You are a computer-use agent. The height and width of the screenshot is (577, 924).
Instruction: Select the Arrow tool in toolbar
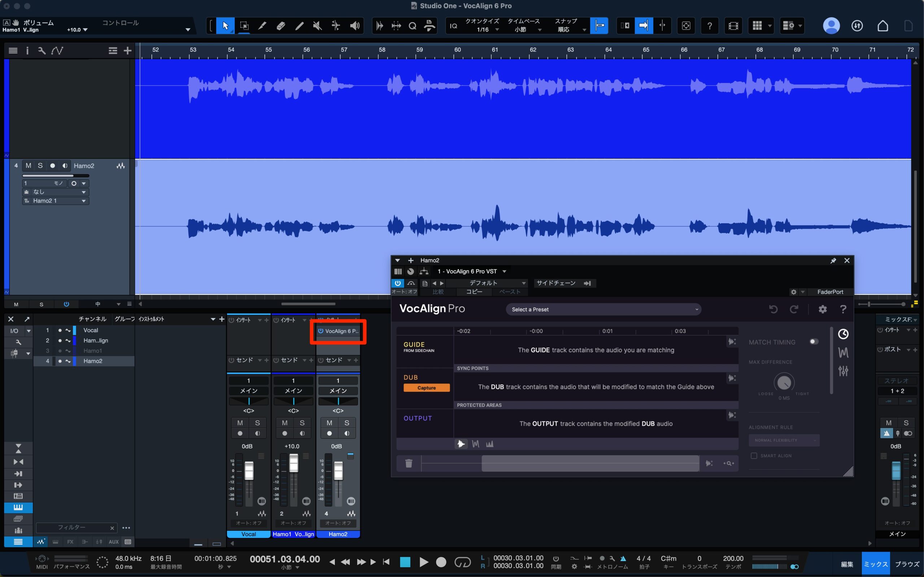(225, 26)
